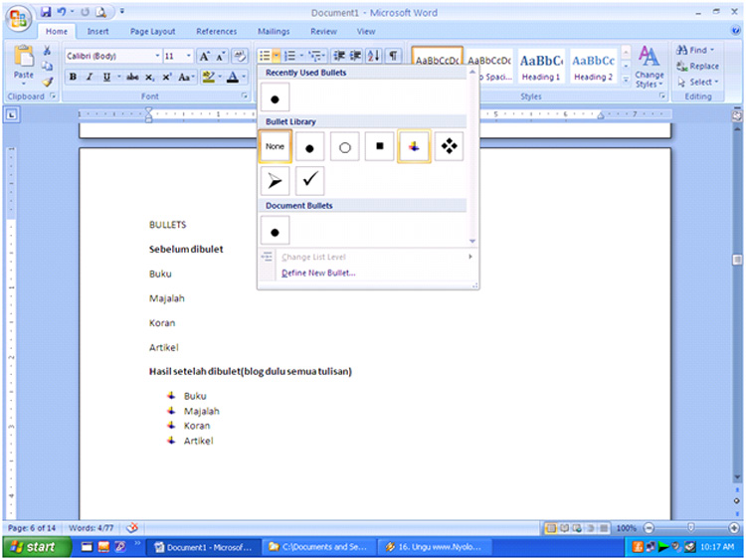Switch to the Mailings tab

coord(274,31)
